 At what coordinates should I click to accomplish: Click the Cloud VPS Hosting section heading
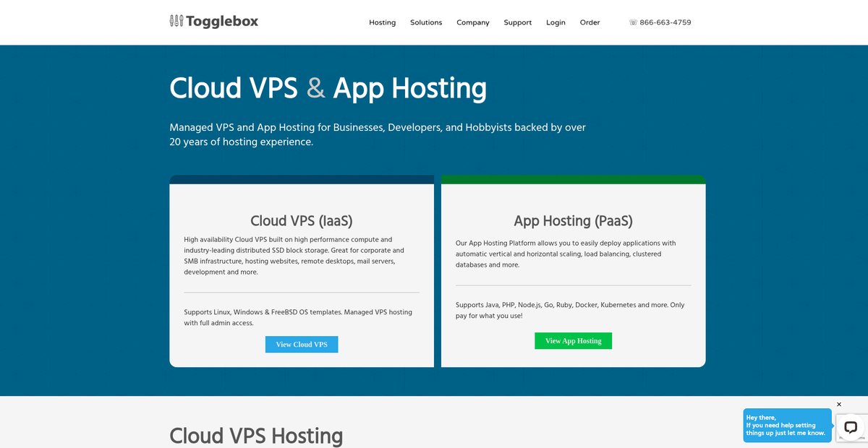pyautogui.click(x=256, y=436)
